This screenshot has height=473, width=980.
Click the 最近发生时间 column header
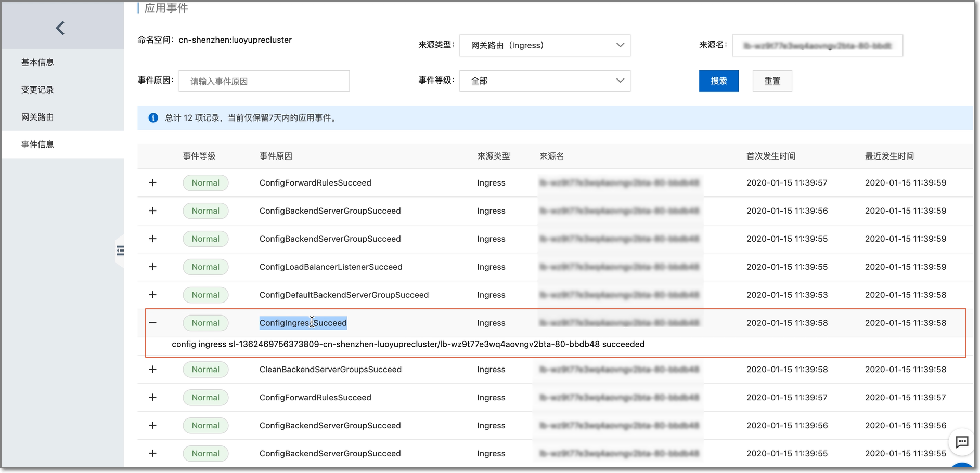pos(889,156)
